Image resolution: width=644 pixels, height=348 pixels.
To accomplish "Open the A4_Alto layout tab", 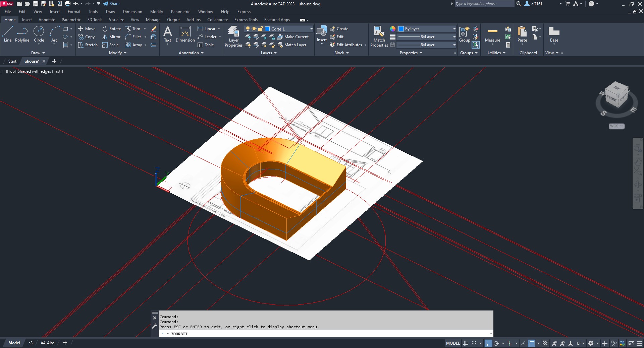I will (47, 343).
